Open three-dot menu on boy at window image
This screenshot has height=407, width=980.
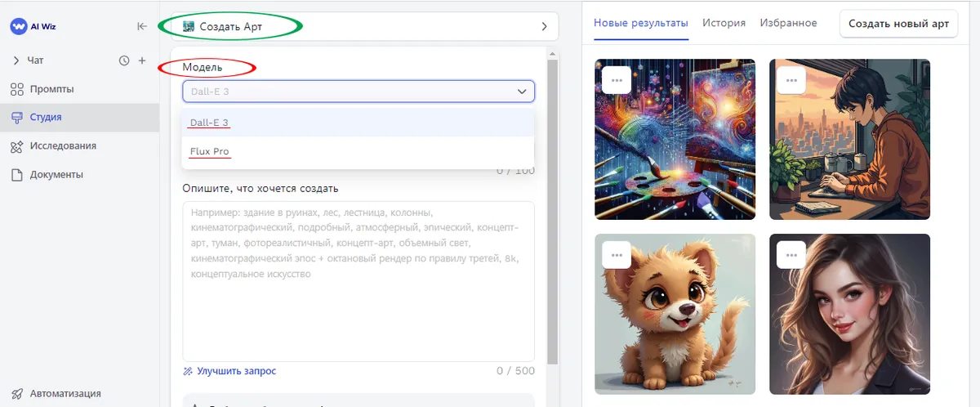[x=791, y=80]
